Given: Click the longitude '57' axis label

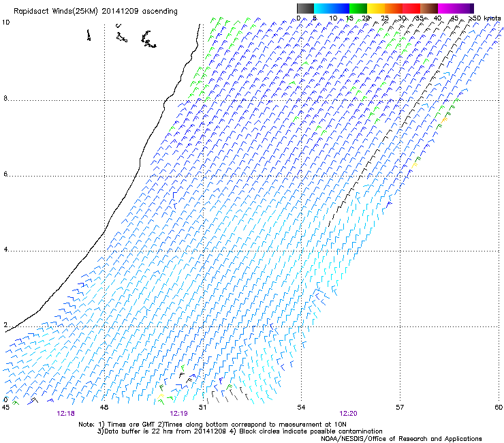Looking at the screenshot, I should click(400, 408).
